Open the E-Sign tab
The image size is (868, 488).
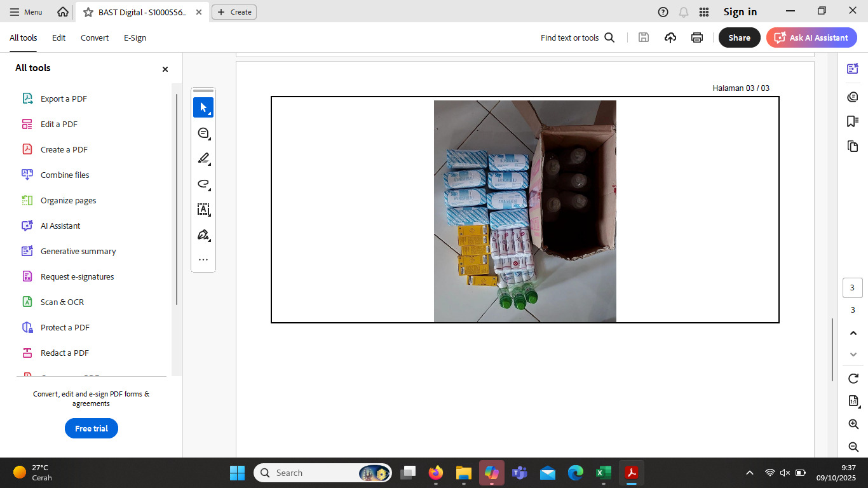tap(135, 37)
